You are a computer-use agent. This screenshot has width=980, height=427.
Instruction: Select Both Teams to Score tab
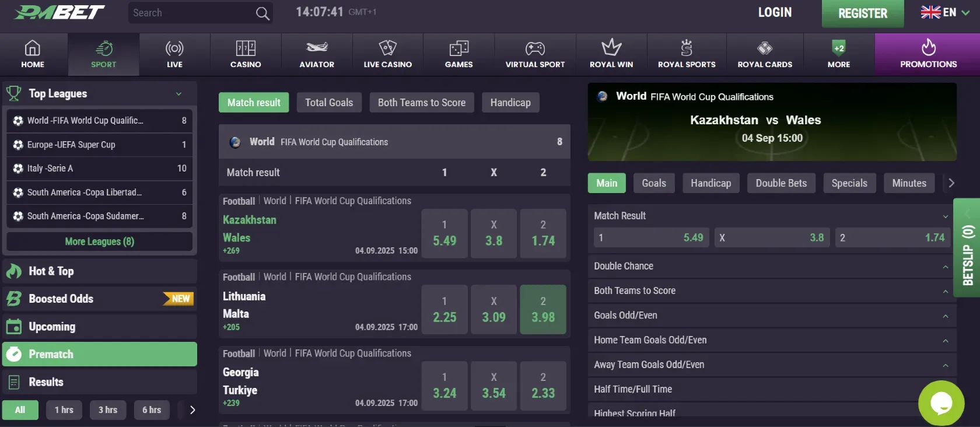pos(422,103)
